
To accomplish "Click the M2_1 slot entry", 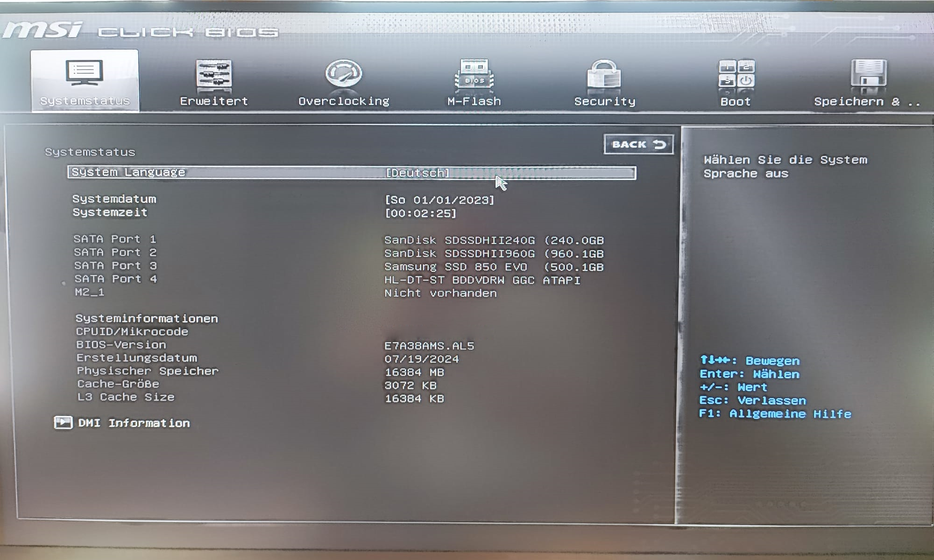I will pyautogui.click(x=90, y=293).
